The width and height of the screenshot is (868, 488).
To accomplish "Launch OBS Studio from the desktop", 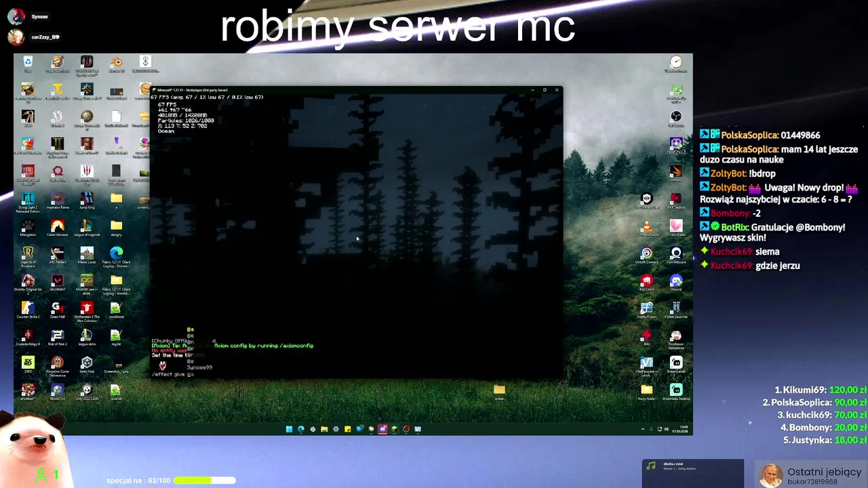I will 676,119.
